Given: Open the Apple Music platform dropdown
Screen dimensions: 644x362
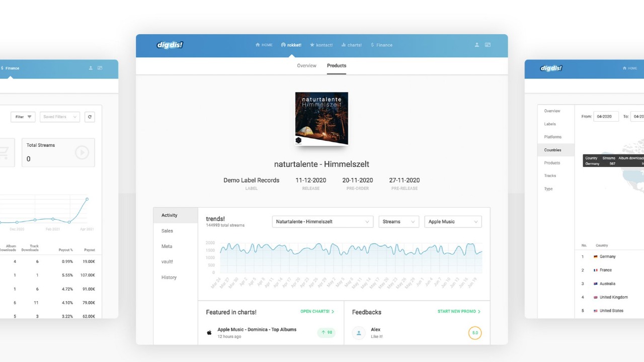Looking at the screenshot, I should tap(453, 222).
